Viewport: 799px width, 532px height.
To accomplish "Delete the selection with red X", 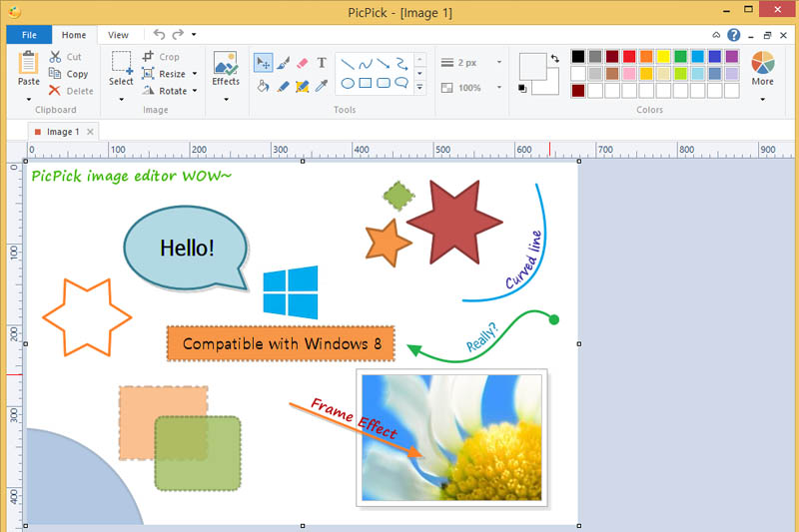I will pos(71,91).
